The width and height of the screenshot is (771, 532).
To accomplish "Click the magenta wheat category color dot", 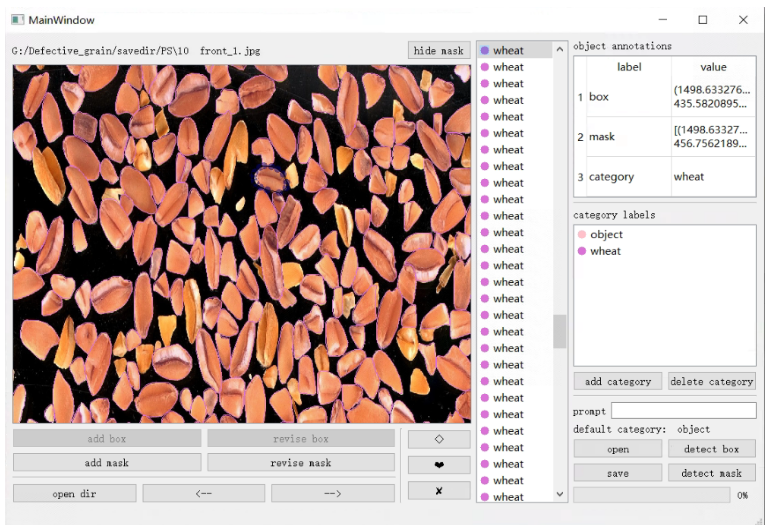I will coord(582,251).
